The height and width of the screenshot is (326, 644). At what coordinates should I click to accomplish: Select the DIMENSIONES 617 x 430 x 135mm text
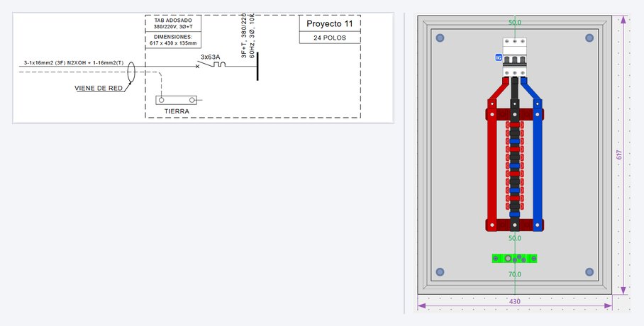pyautogui.click(x=173, y=40)
